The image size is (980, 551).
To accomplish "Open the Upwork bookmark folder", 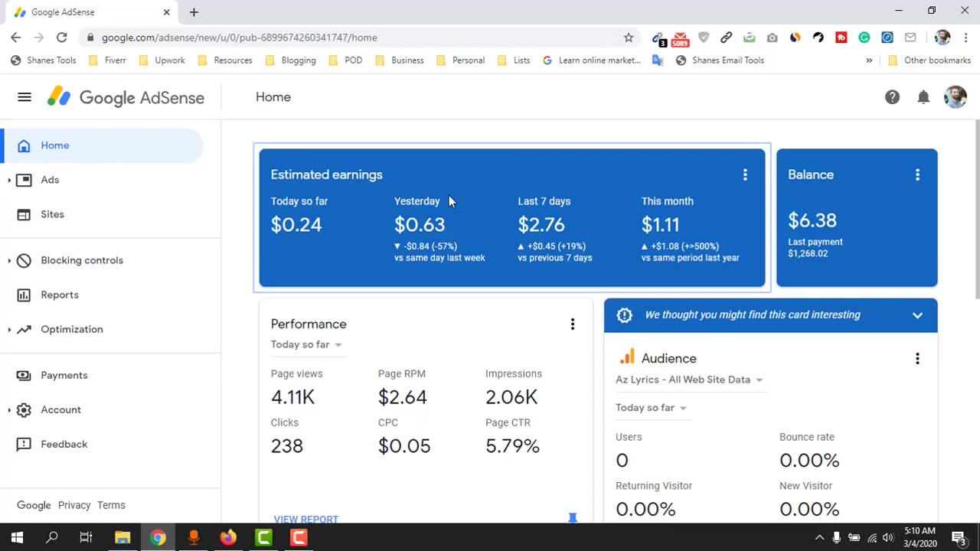I will (161, 60).
